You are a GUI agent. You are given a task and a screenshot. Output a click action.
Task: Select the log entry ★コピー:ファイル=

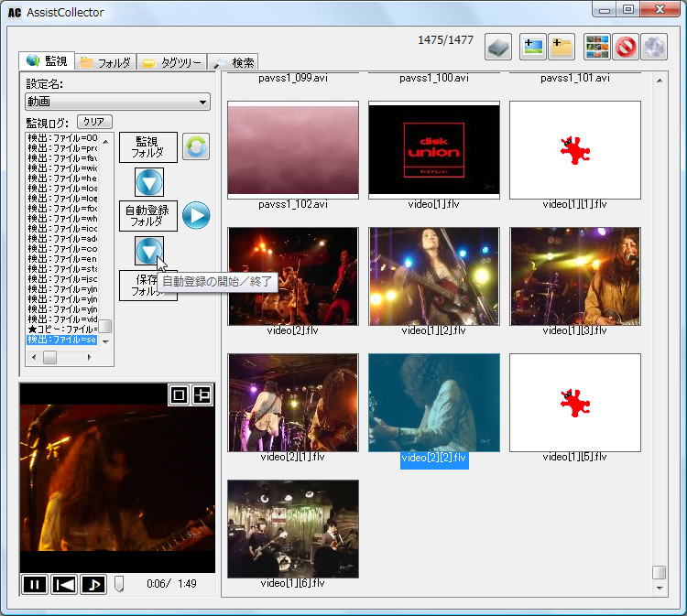point(61,330)
